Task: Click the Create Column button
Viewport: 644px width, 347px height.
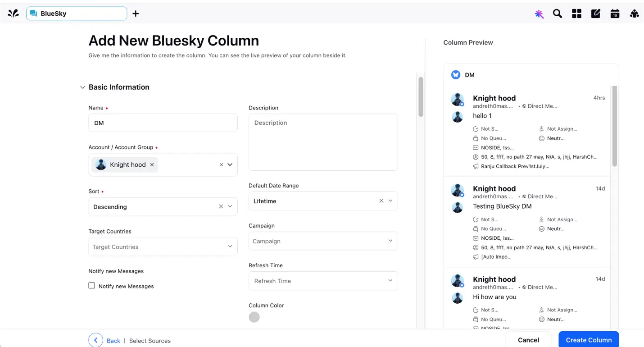Action: (x=589, y=340)
